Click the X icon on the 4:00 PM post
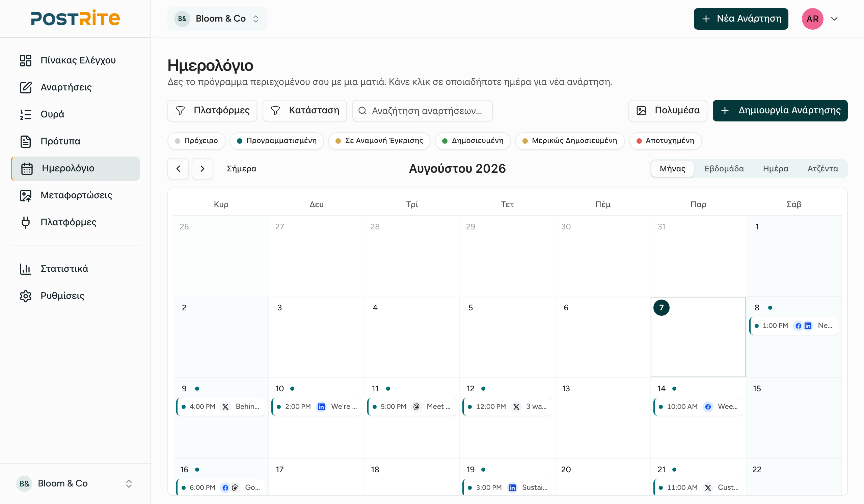Screen dimensions: 864x504 [x=225, y=407]
